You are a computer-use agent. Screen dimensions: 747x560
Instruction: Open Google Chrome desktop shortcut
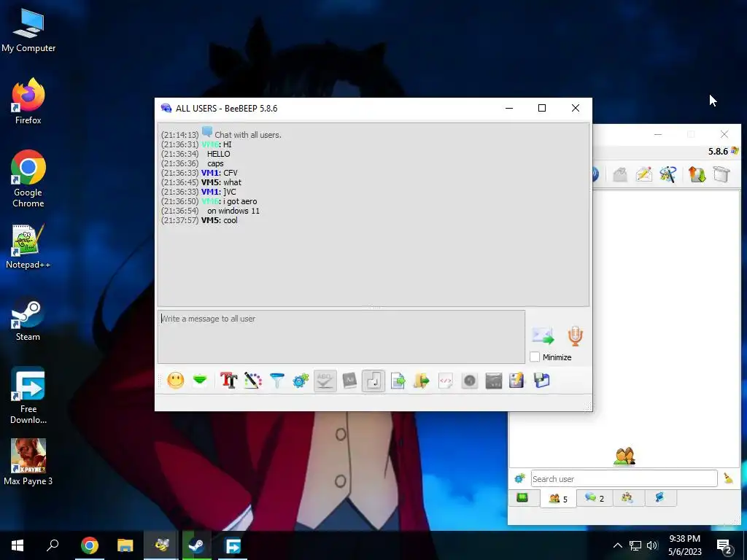(28, 179)
